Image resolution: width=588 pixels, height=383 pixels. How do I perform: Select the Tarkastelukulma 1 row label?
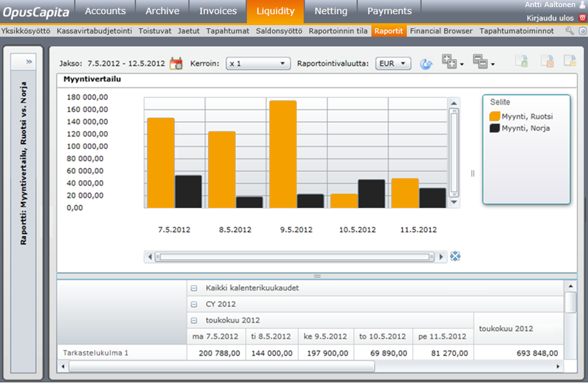point(96,353)
